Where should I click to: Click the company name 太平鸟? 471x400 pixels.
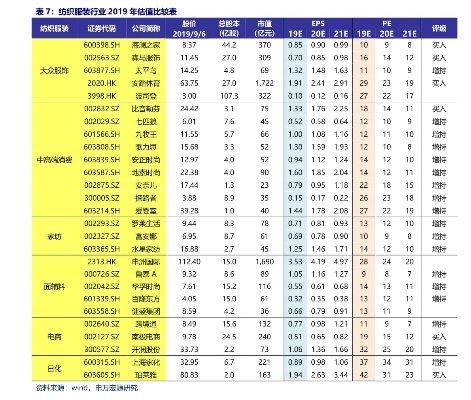[146, 71]
